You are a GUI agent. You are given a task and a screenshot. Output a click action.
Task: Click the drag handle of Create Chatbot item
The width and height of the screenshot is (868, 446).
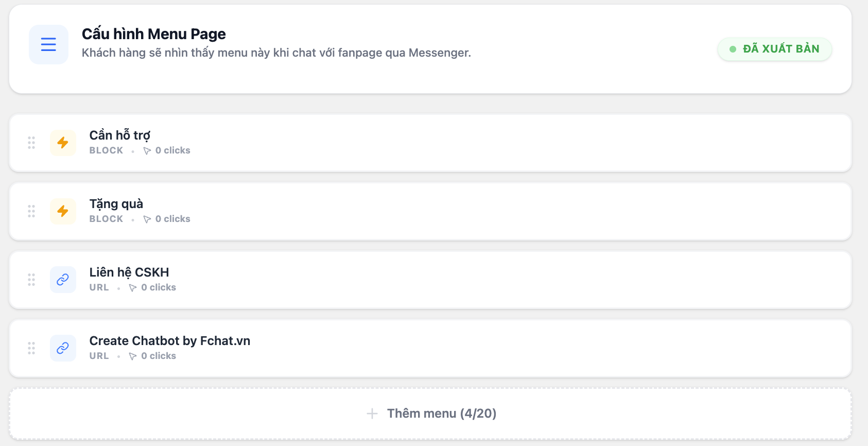[x=31, y=348]
